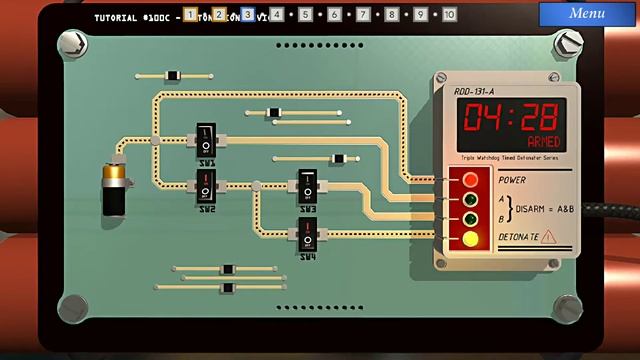
Task: Click the 04:28 countdown timer display
Action: 511,117
